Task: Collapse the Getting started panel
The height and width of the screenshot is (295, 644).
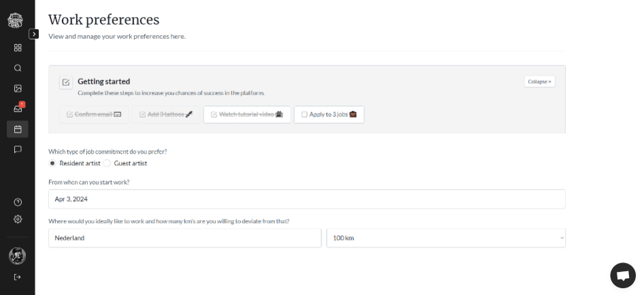Action: point(540,82)
